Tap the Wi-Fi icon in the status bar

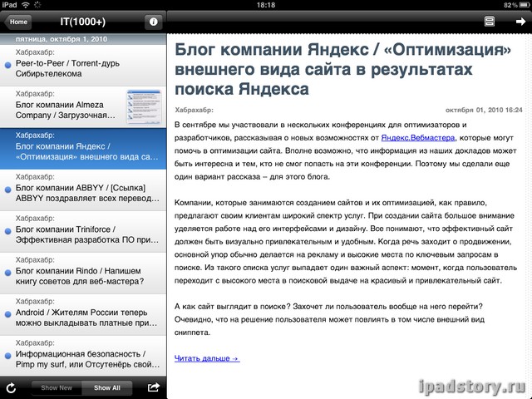(26, 5)
